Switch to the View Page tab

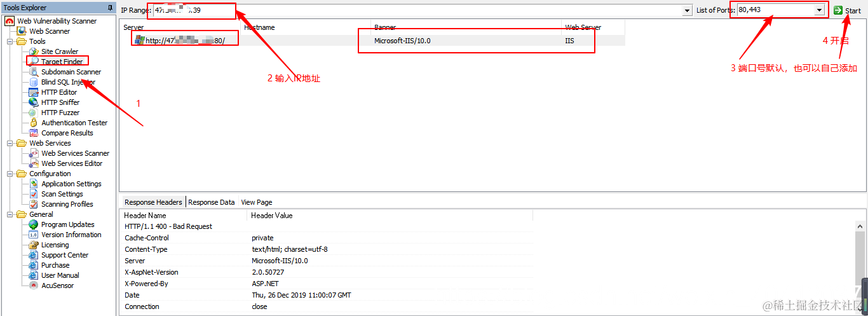click(257, 202)
